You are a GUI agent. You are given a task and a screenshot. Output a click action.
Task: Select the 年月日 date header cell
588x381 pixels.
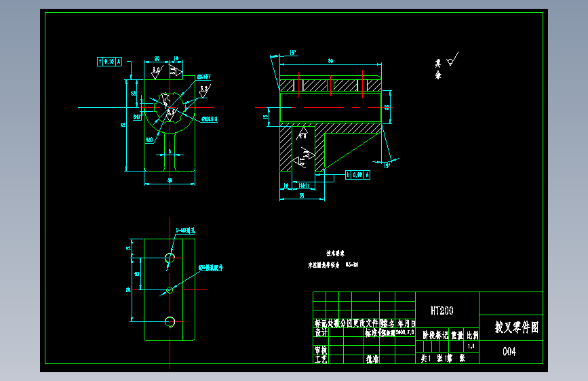pyautogui.click(x=406, y=323)
